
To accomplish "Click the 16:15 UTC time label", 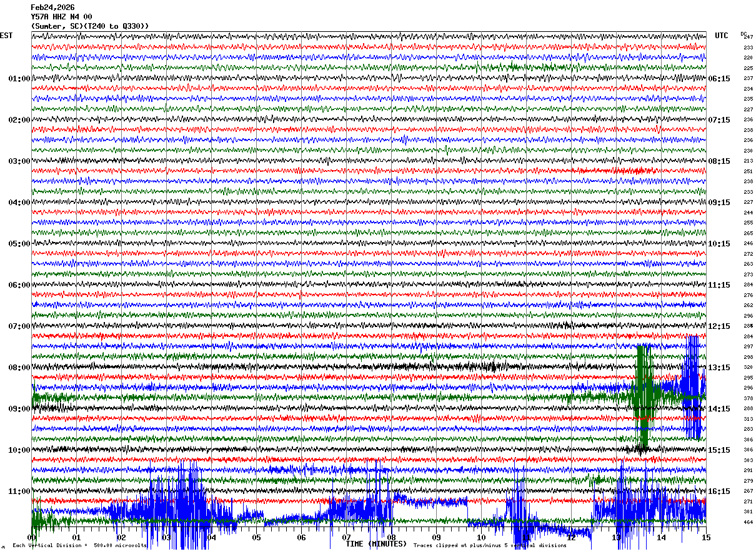I will [719, 491].
